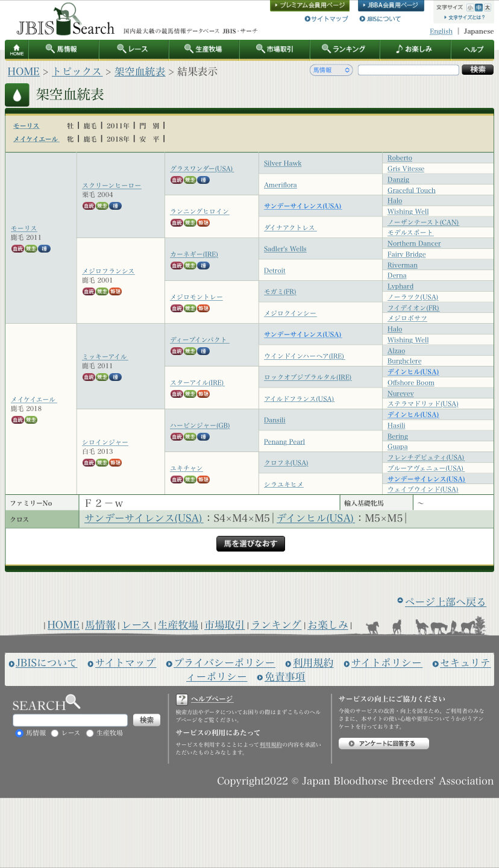This screenshot has width=499, height=868.
Task: Open クロフネ(USA) pedigree link
Action: pyautogui.click(x=286, y=463)
